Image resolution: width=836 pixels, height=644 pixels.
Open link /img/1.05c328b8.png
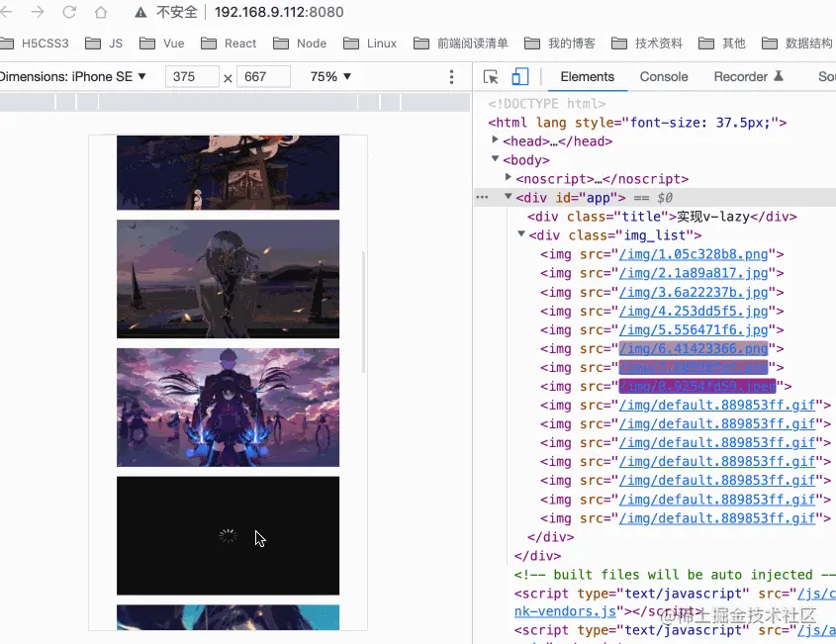point(694,254)
